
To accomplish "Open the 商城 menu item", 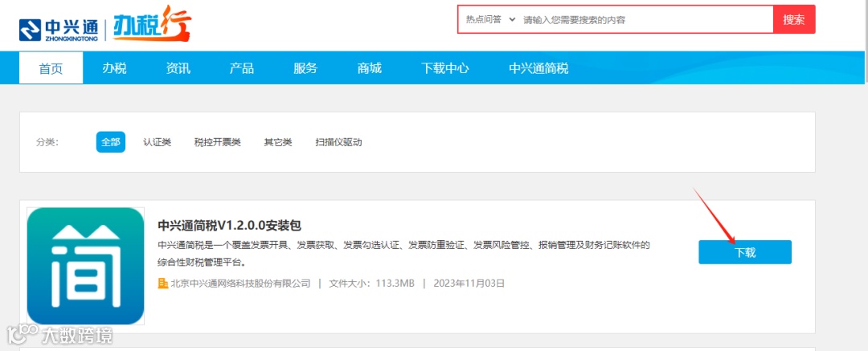I will click(x=370, y=68).
